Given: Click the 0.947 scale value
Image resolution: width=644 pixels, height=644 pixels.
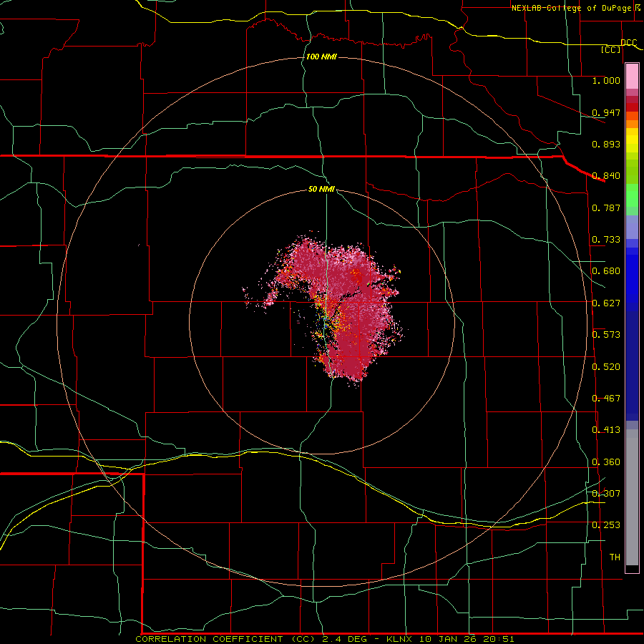Looking at the screenshot, I should point(606,112).
